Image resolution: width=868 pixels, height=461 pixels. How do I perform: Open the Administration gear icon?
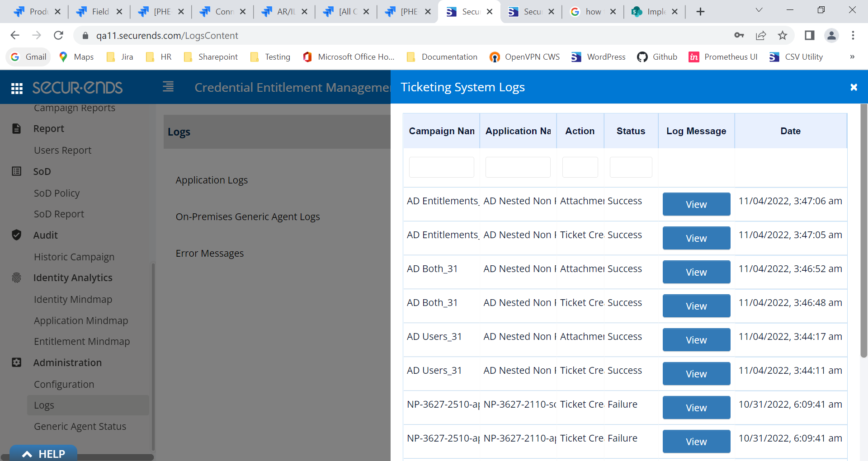click(17, 362)
